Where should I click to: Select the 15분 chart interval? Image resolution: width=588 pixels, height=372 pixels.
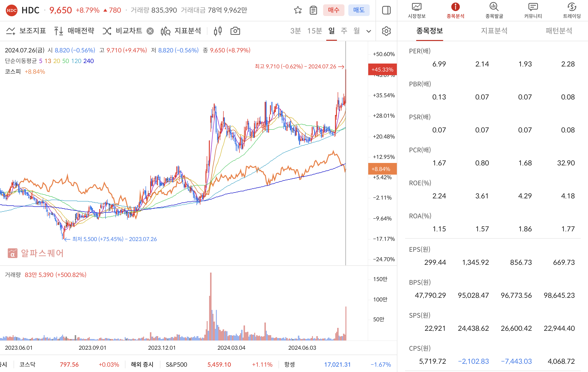[315, 31]
